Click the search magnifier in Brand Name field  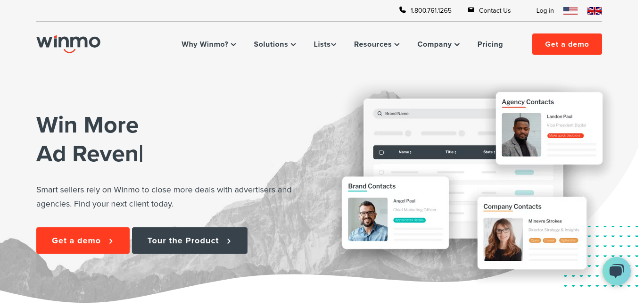[x=380, y=114]
